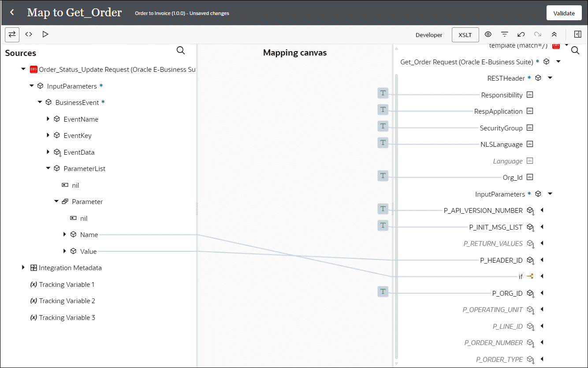Screen dimensions: 588x368
Task: Expand the template match node arrow
Action: 566,45
